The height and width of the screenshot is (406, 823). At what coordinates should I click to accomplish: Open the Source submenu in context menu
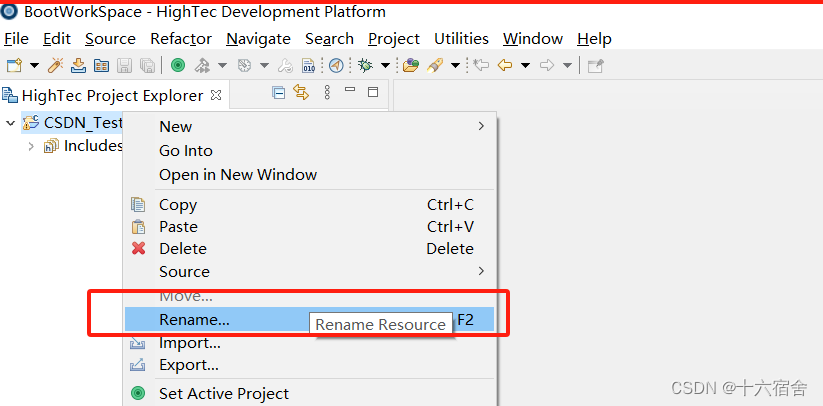(310, 272)
